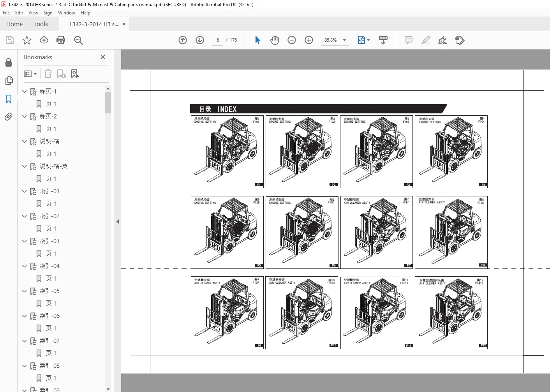Screen dimensions: 550x392
Task: Add a sticky note comment
Action: coord(409,40)
